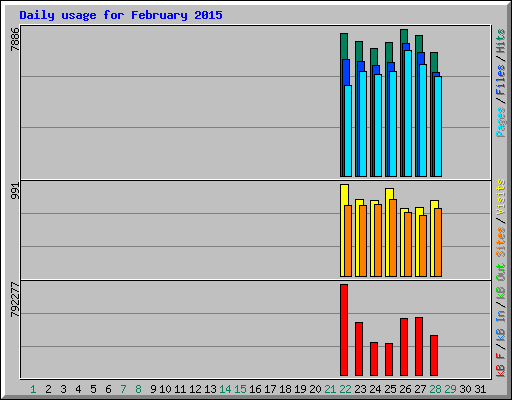Click day 10 on the x-axis
Image resolution: width=512 pixels, height=400 pixels.
click(x=165, y=389)
